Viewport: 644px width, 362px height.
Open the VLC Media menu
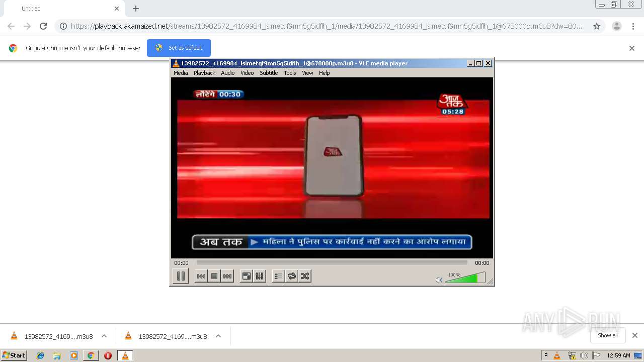coord(181,73)
